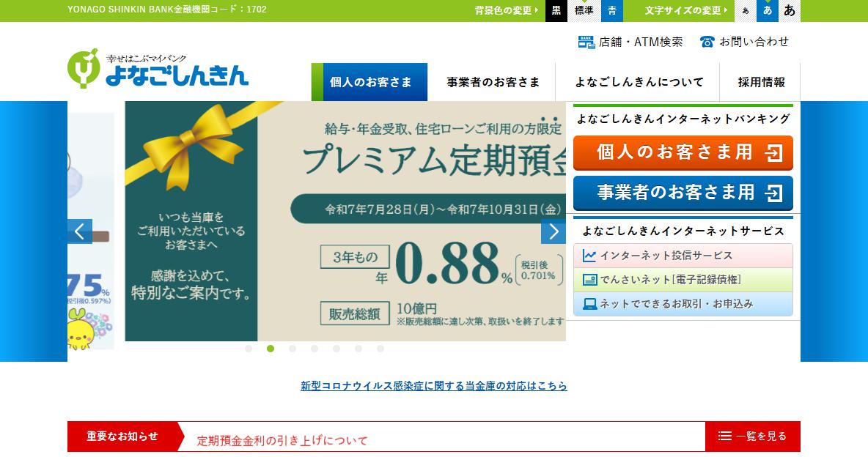Click the よなごしんきんインターネットサービス heading

(x=683, y=231)
